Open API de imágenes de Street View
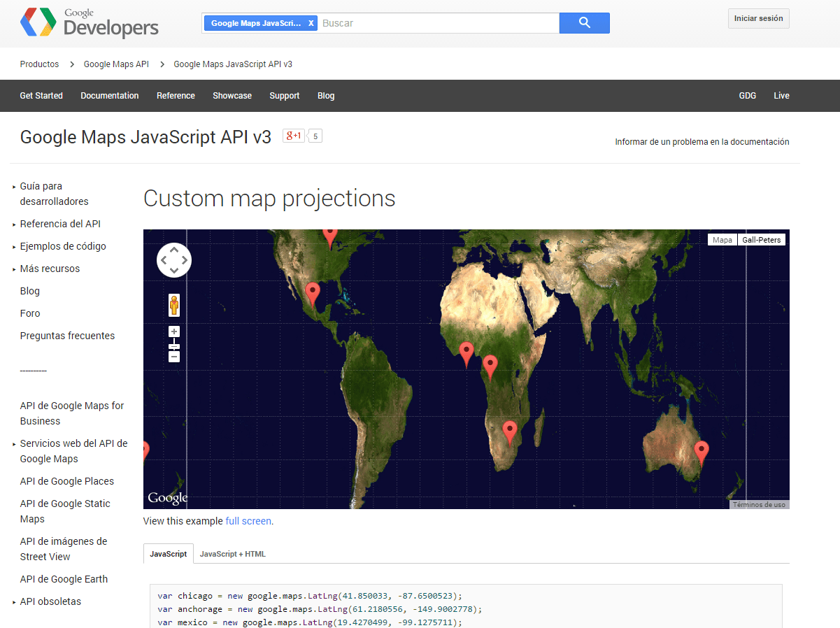840x628 pixels. coord(64,549)
